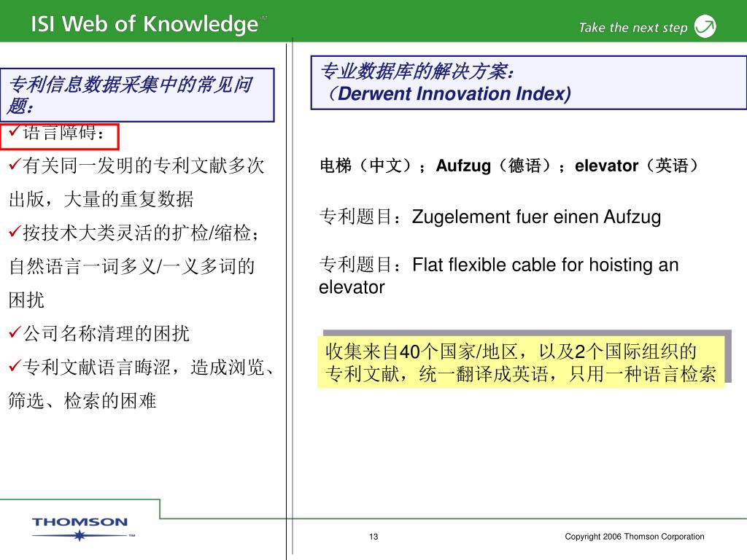Click the line '筛选、检索的困难'

click(82, 401)
